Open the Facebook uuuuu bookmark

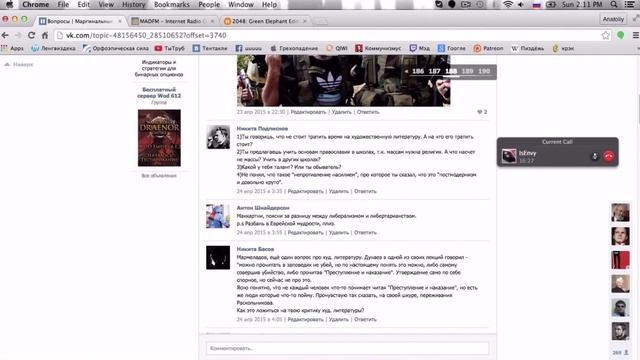click(249, 48)
